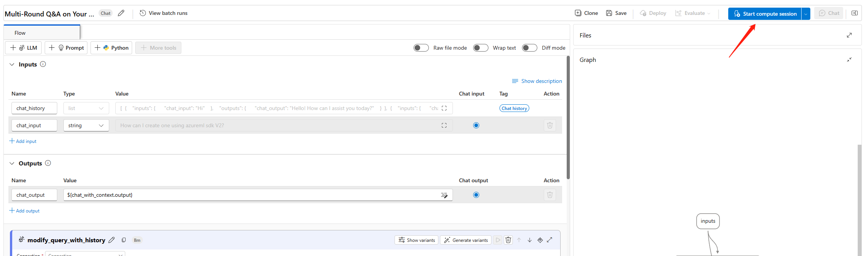Click chat_output value field
Image resolution: width=868 pixels, height=256 pixels.
(258, 195)
